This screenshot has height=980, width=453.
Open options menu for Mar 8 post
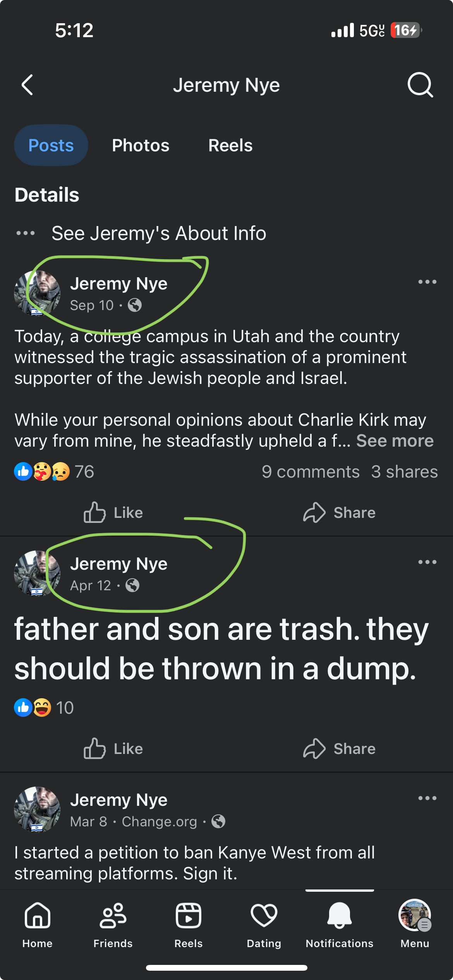pos(427,798)
